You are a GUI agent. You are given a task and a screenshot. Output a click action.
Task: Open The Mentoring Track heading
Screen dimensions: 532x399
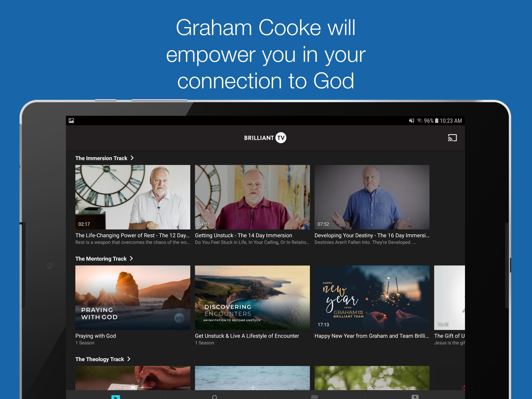[101, 259]
